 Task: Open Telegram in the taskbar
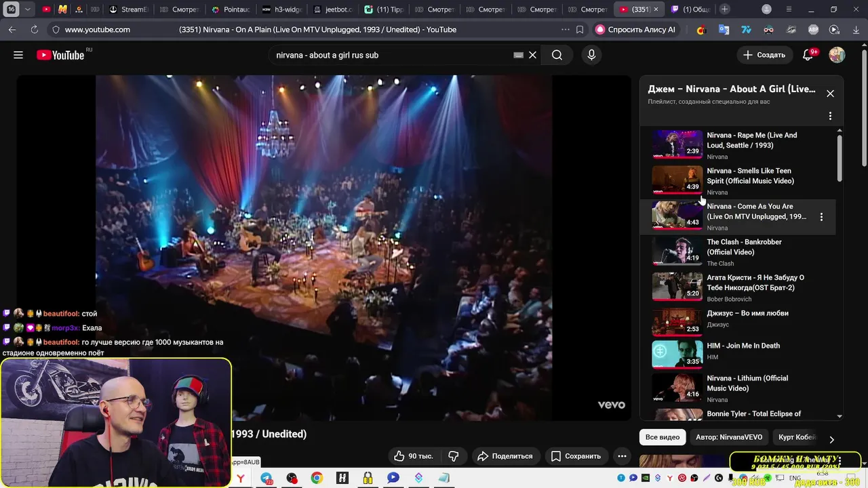(x=267, y=478)
